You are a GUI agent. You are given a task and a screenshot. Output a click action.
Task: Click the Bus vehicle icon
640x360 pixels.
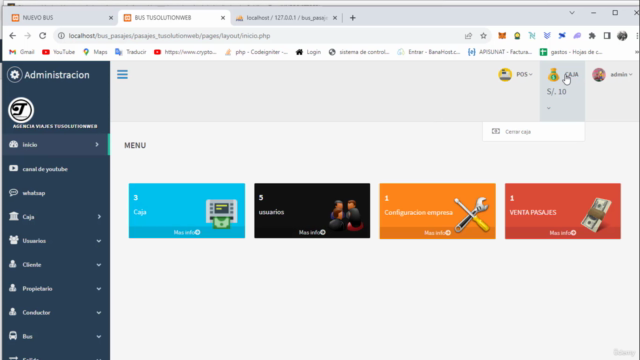(13, 336)
